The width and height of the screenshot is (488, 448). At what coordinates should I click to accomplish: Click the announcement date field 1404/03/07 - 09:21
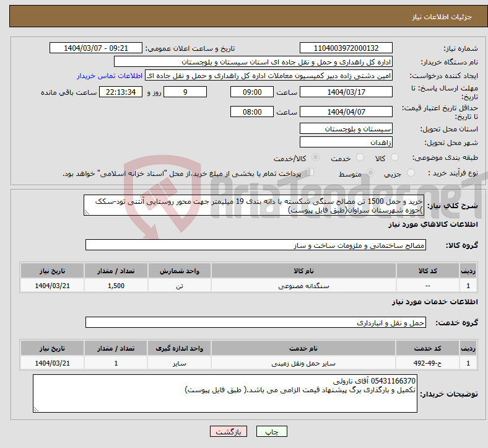point(96,48)
